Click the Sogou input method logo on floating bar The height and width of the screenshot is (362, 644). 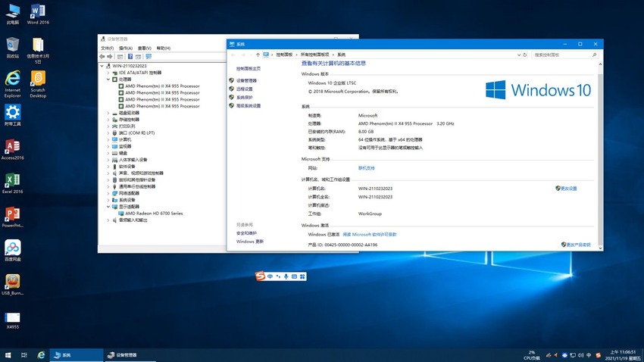(260, 276)
